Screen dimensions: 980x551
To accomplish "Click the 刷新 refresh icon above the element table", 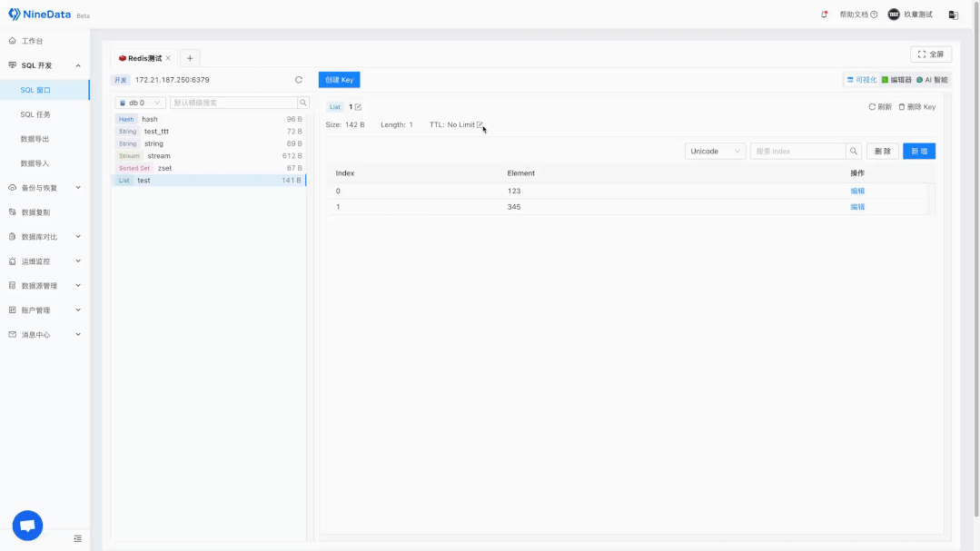I will 872,106.
